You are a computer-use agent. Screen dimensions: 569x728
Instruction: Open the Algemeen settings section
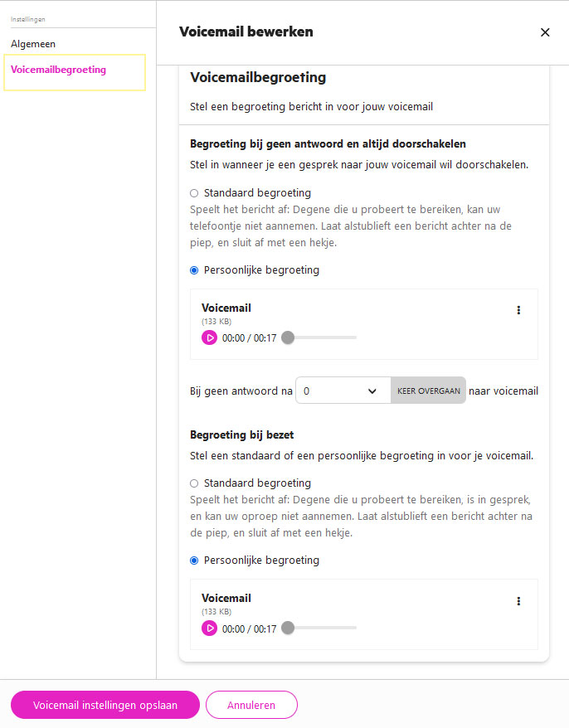point(33,44)
